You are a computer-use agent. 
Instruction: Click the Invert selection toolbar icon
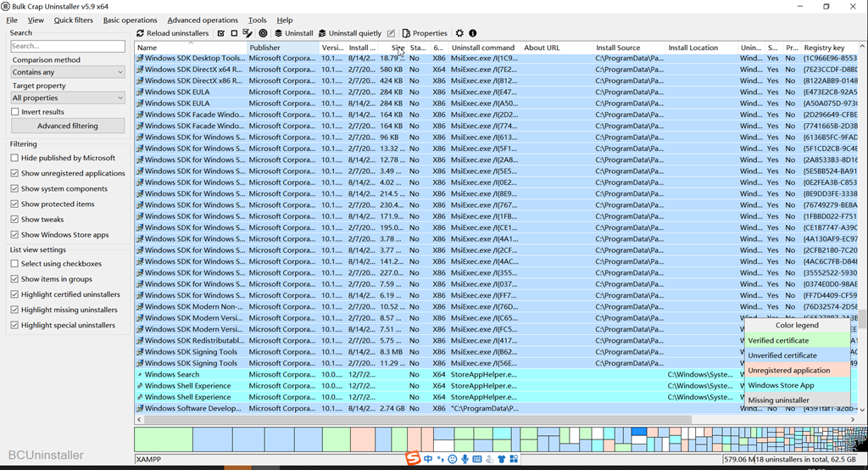[x=248, y=34]
